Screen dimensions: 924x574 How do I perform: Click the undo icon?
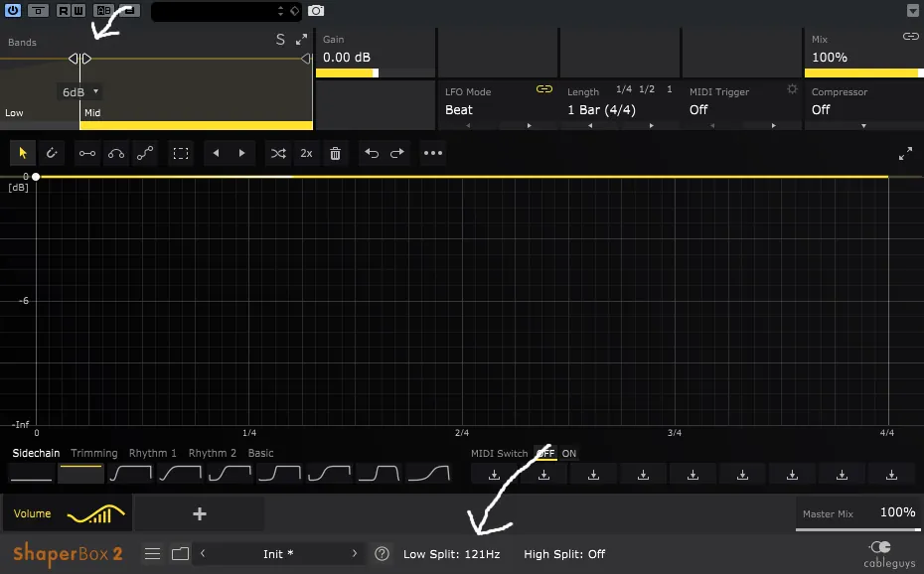click(372, 153)
